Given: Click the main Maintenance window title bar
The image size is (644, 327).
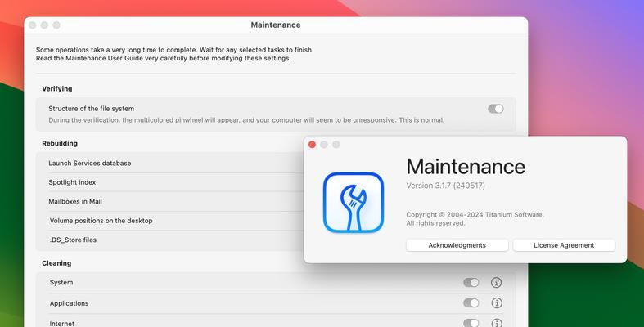Looking at the screenshot, I should point(276,25).
